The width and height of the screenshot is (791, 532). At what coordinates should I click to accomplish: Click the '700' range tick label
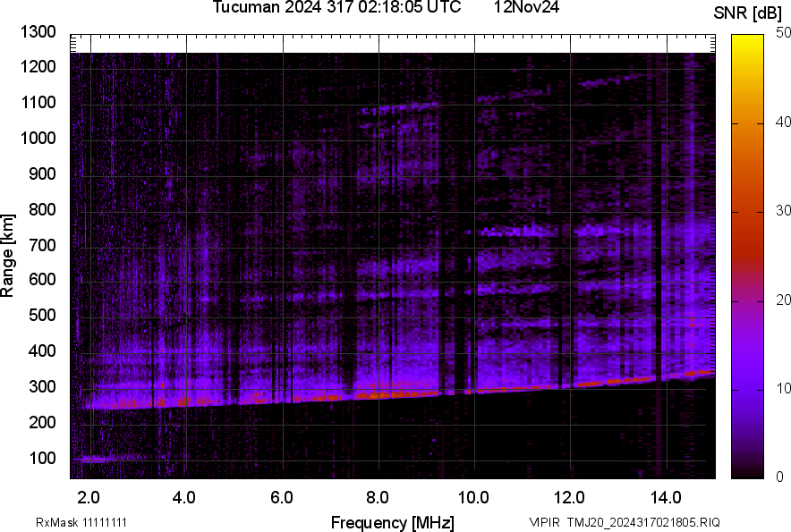click(x=41, y=245)
